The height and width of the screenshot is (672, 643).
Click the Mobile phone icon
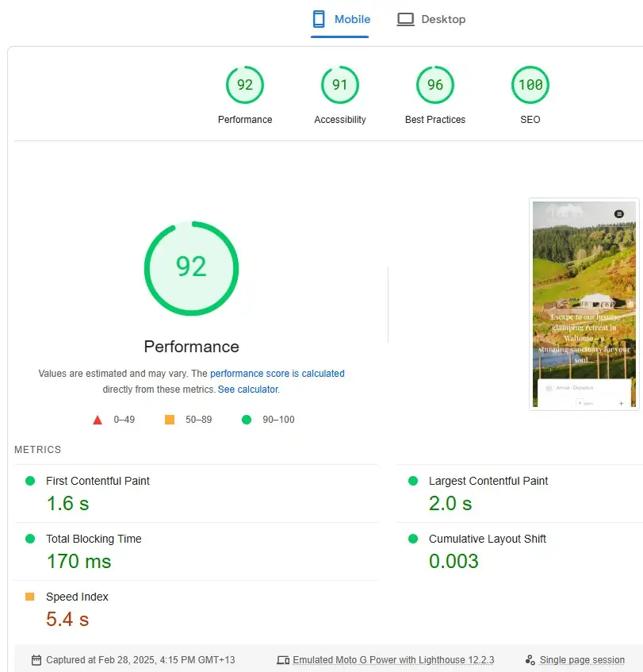coord(319,18)
